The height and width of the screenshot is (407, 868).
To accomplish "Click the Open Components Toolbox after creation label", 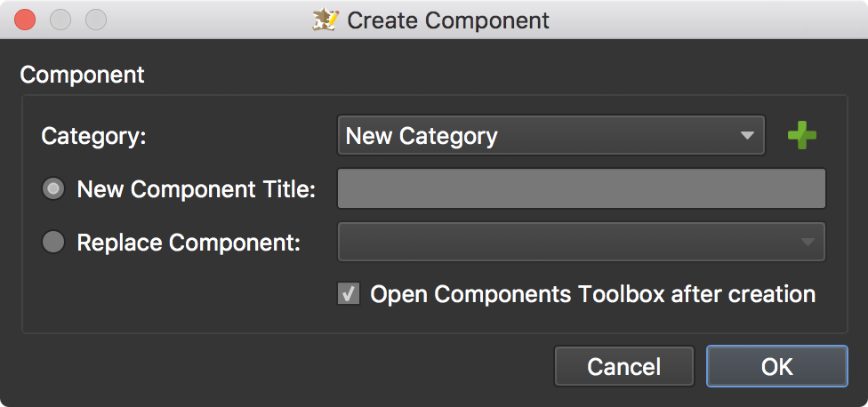I will pos(593,294).
